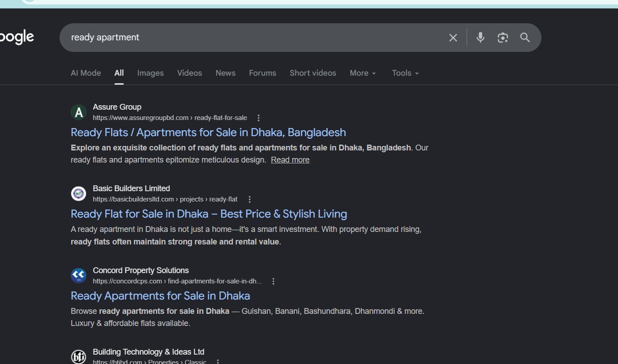
Task: Open Ready Flat for Sale in Dhaka link
Action: 209,214
